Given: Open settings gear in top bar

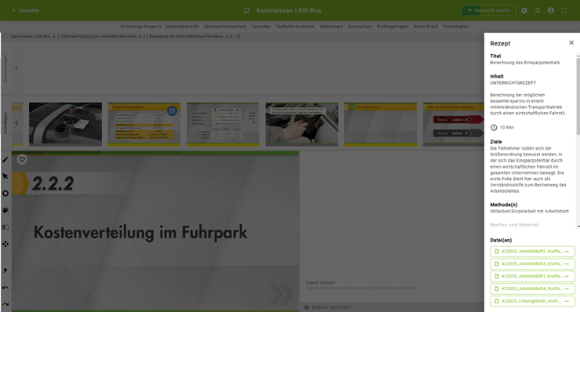Looking at the screenshot, I should point(524,11).
